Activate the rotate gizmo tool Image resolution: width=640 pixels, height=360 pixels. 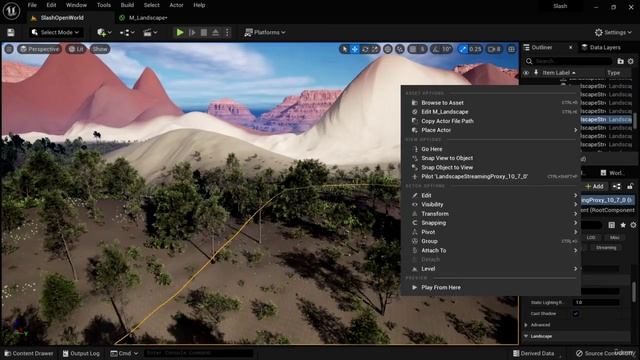coord(365,49)
